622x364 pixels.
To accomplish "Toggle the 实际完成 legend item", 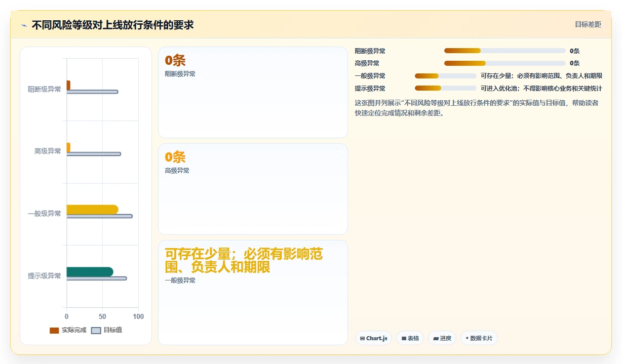I will [x=68, y=330].
